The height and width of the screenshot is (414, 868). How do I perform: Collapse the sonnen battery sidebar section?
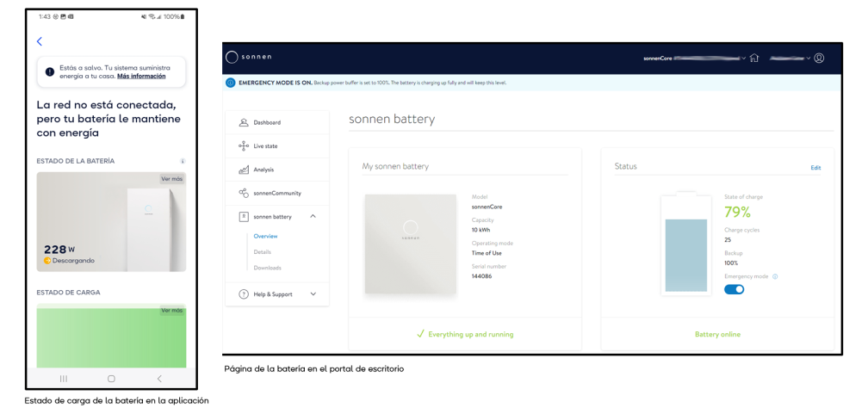313,216
